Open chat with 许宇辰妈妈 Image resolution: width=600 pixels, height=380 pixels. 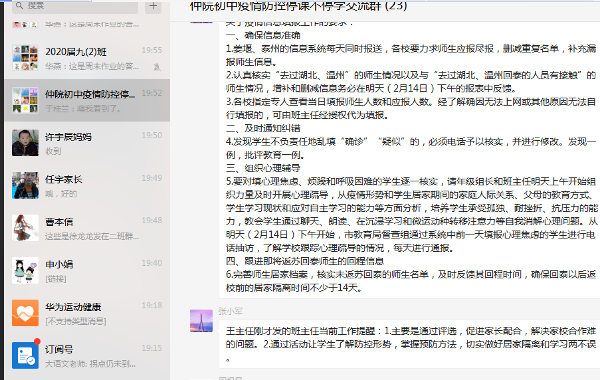click(x=87, y=143)
